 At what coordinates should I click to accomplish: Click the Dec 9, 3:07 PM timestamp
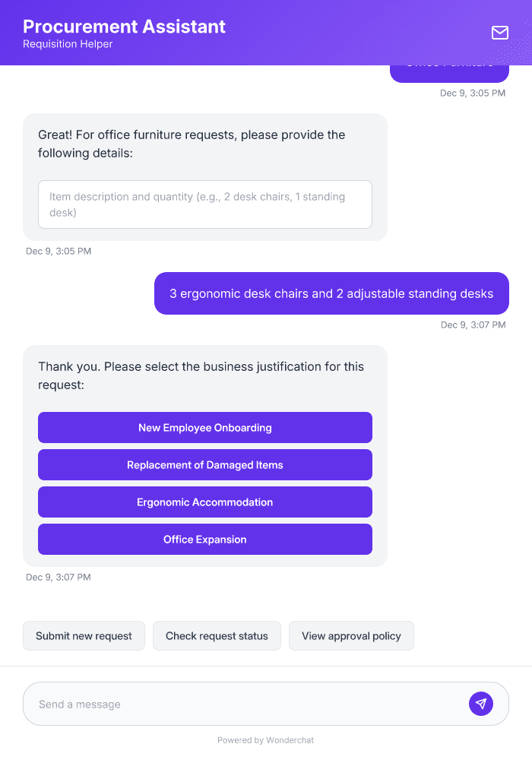472,325
